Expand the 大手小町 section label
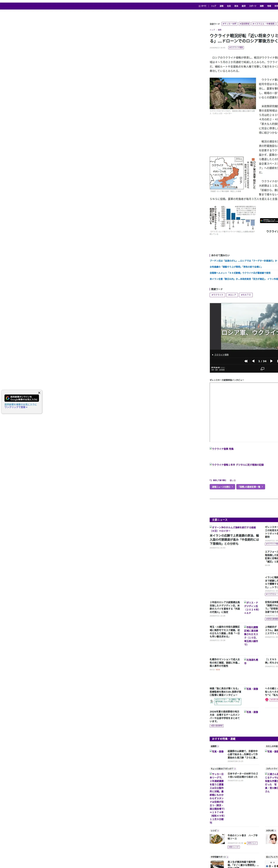 pyautogui.click(x=271, y=831)
